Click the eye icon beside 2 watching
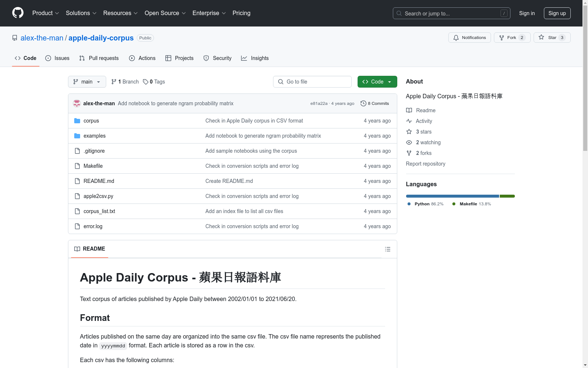588x368 pixels. click(x=409, y=142)
